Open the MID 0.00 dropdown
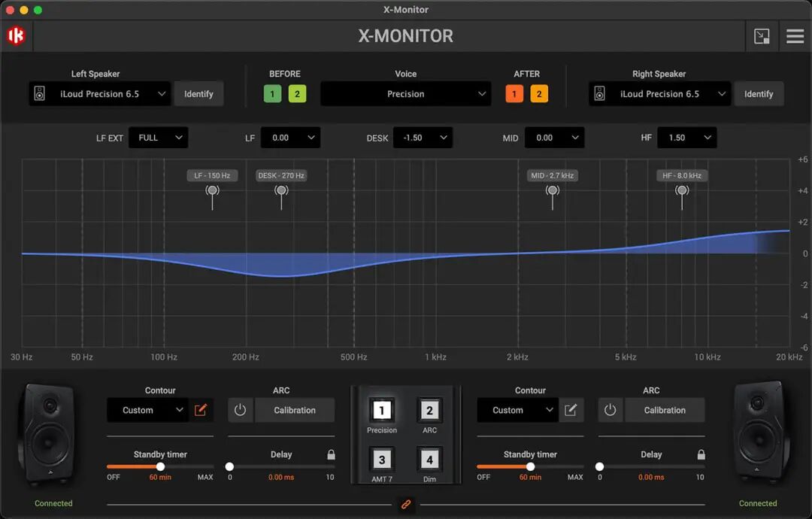Screen dimensions: 812x519 (x=555, y=138)
